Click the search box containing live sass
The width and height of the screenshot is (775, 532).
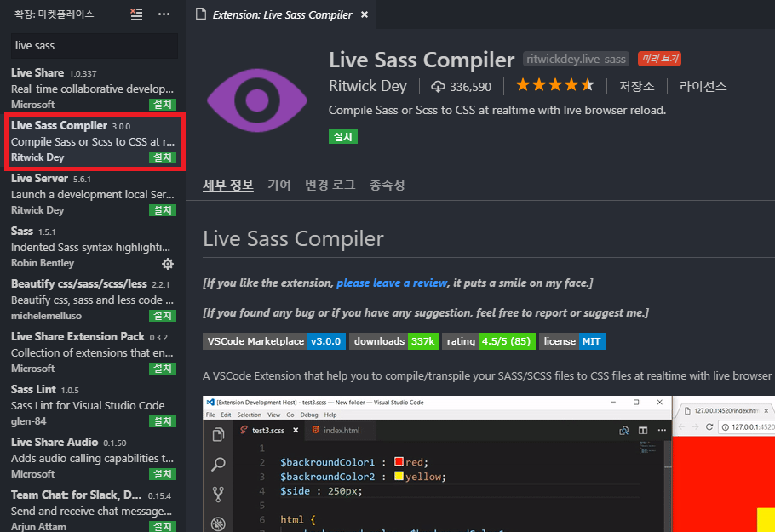point(95,46)
